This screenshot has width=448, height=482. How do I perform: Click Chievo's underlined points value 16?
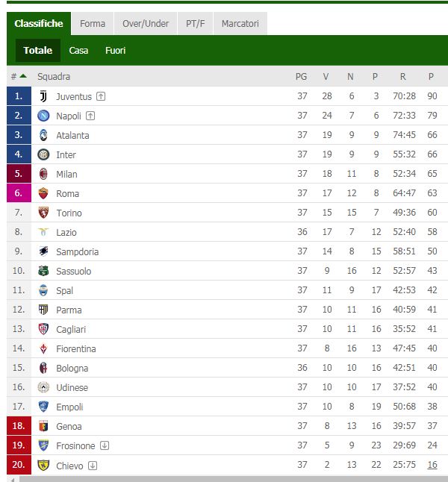click(432, 465)
